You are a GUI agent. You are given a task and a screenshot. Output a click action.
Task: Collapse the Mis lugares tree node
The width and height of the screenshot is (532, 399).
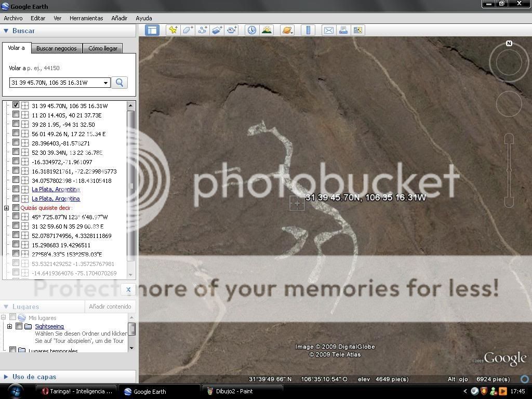4,317
